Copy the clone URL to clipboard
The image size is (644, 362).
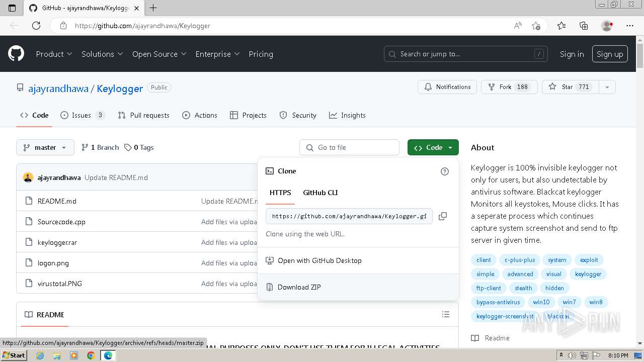443,216
